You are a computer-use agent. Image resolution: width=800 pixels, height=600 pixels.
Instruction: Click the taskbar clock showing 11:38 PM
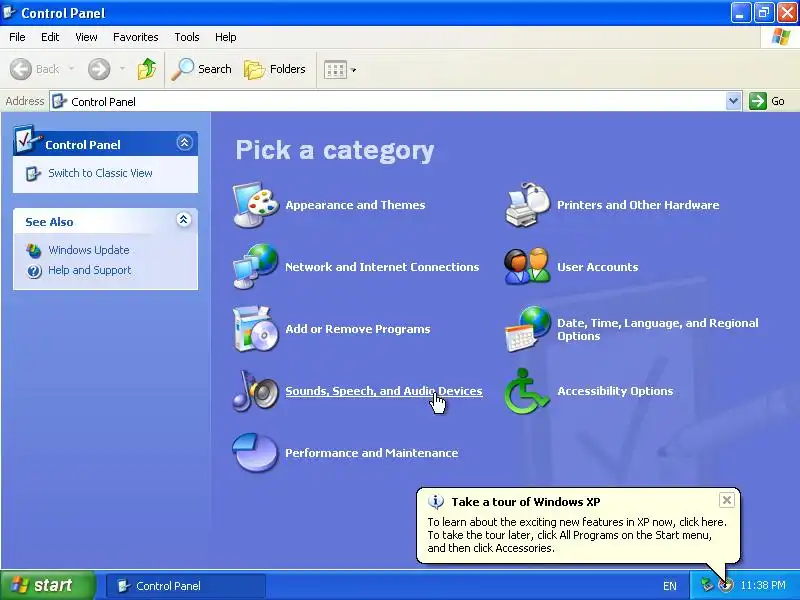tap(763, 585)
